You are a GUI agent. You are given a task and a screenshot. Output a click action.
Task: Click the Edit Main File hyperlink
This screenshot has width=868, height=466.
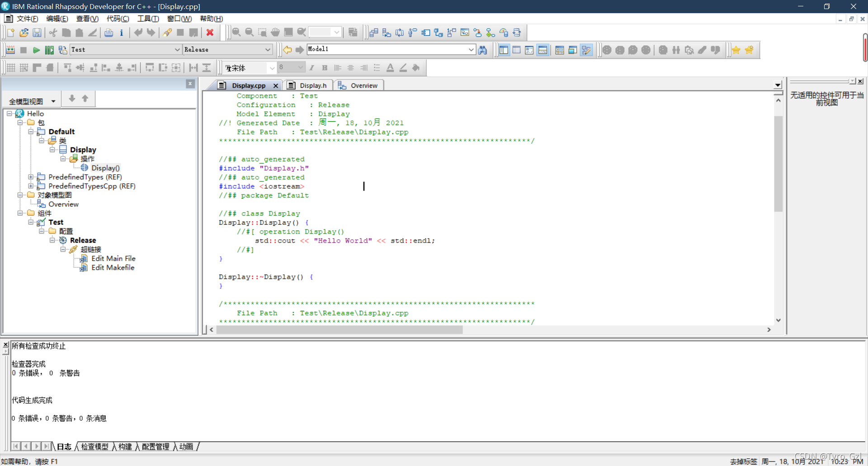(x=113, y=258)
